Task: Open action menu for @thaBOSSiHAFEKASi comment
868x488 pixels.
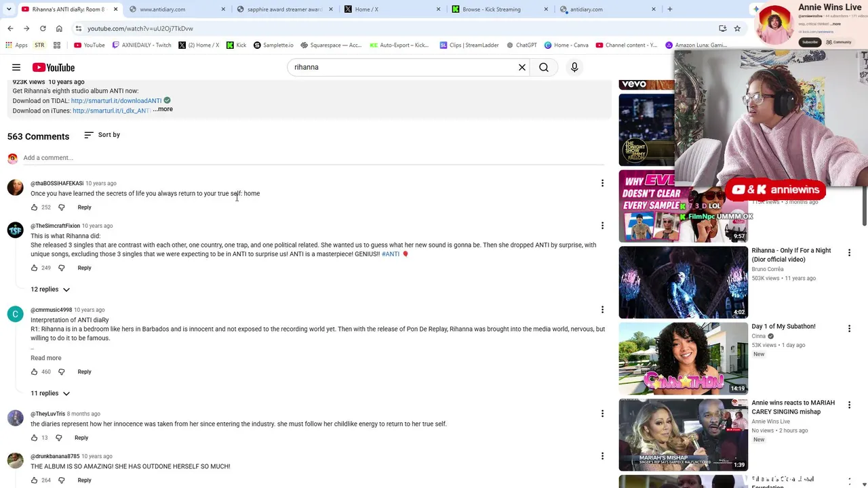Action: (602, 183)
